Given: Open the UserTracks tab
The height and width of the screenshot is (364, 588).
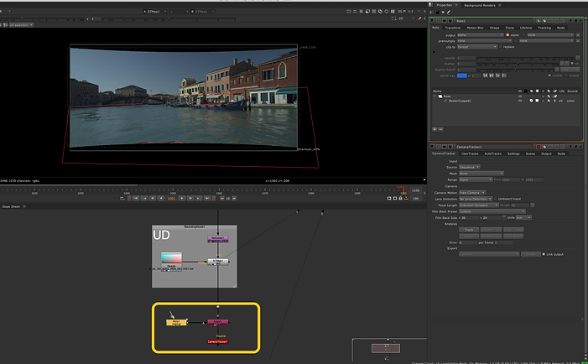Looking at the screenshot, I should tap(470, 153).
